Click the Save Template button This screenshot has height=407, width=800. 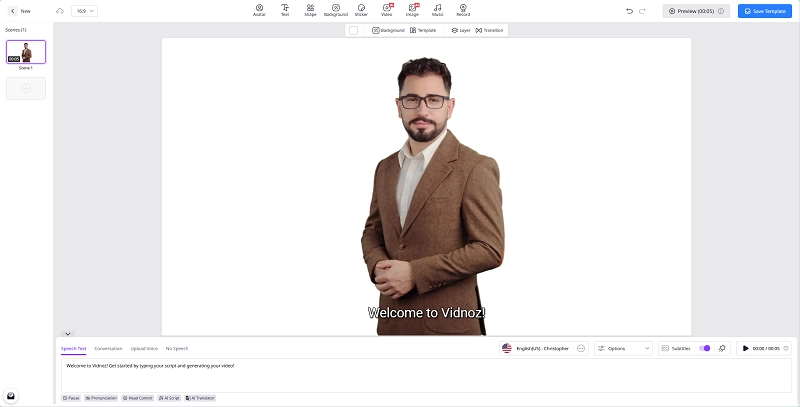tap(764, 11)
